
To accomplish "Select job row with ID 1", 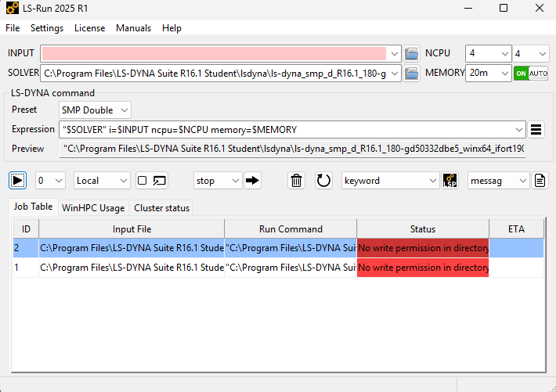I will point(278,268).
